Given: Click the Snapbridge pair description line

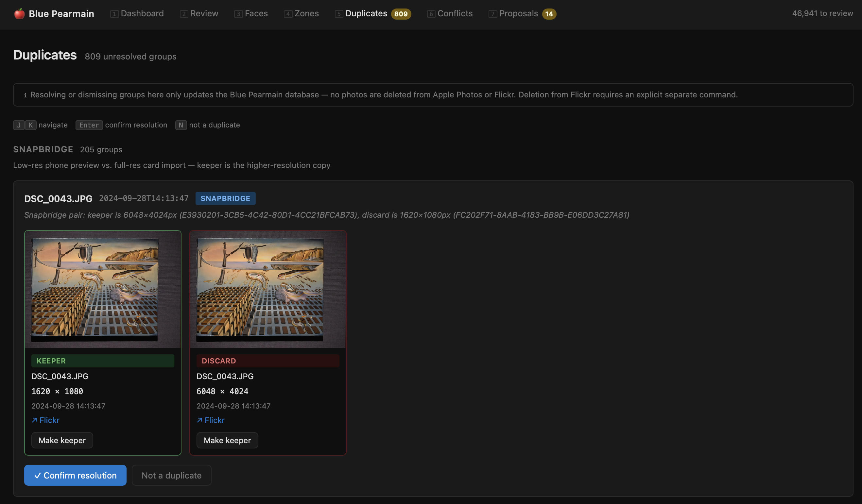Looking at the screenshot, I should (x=327, y=215).
